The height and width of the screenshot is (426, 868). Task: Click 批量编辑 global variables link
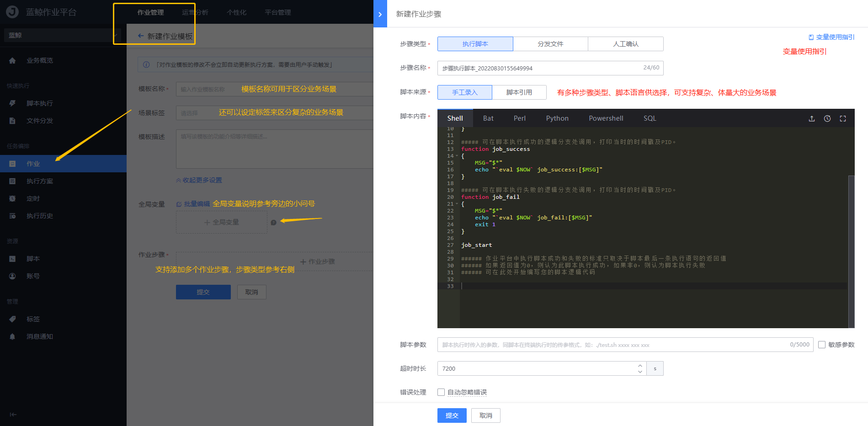click(193, 204)
